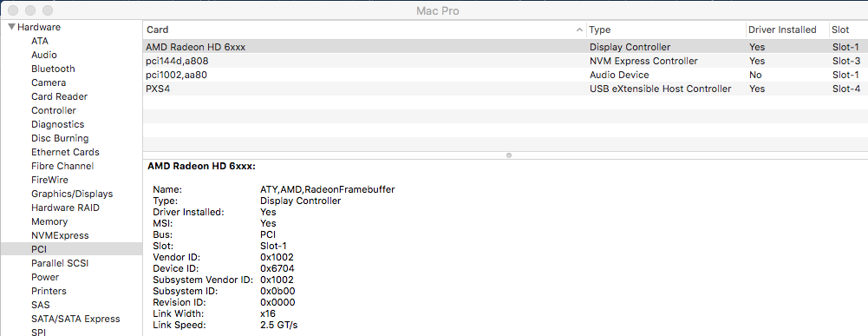Click the NVM Express Controller type cell
The height and width of the screenshot is (336, 868).
(643, 61)
